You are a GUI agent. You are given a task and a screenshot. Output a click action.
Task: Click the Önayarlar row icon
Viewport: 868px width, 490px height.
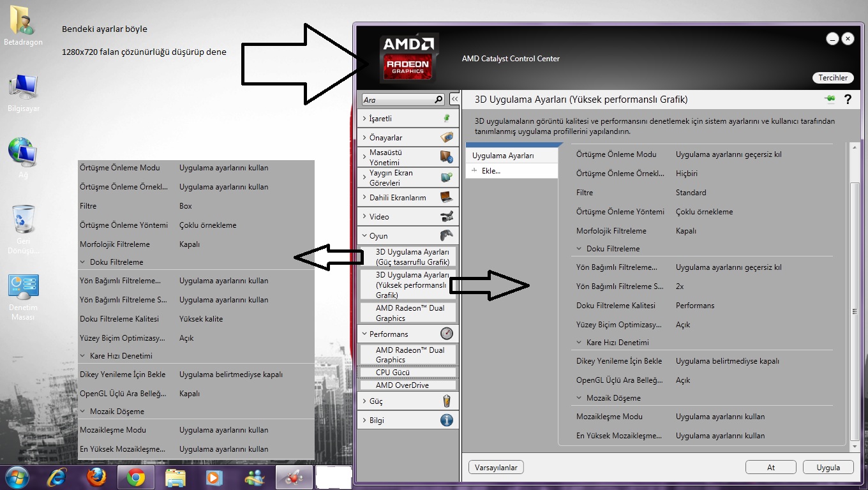click(447, 137)
